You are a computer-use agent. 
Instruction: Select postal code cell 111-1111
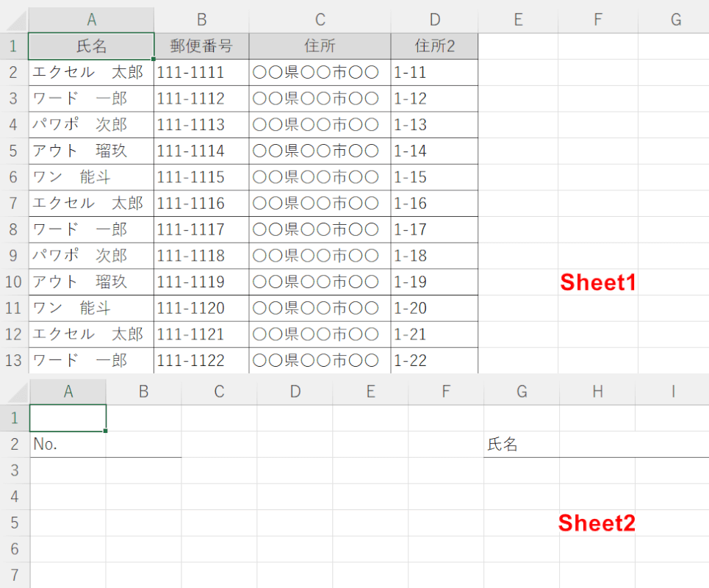point(201,72)
